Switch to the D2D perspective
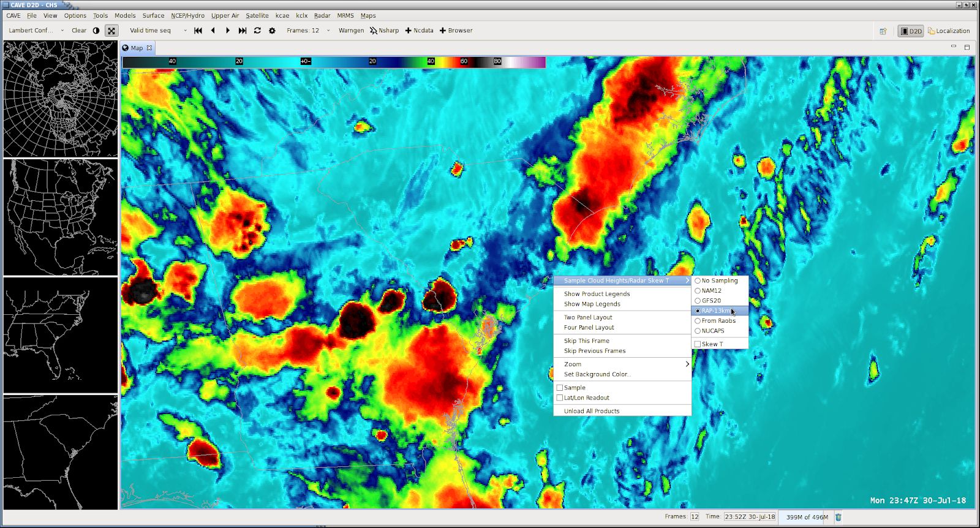Image resolution: width=980 pixels, height=528 pixels. coord(911,31)
